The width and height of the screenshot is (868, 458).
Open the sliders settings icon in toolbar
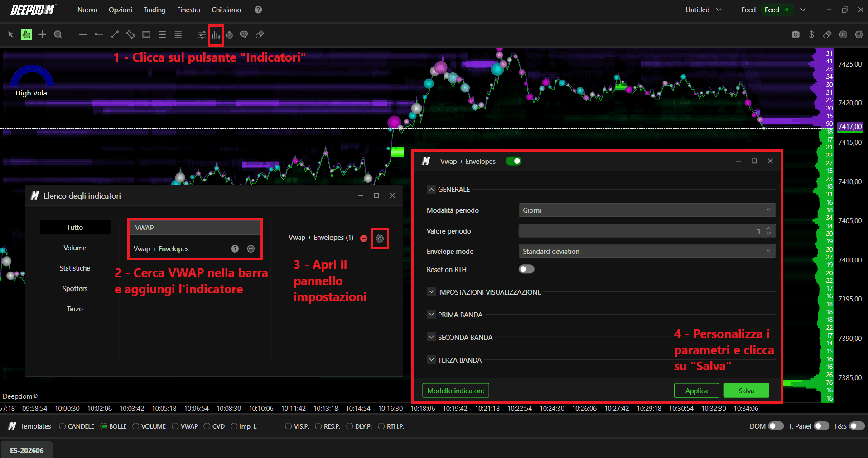[202, 35]
